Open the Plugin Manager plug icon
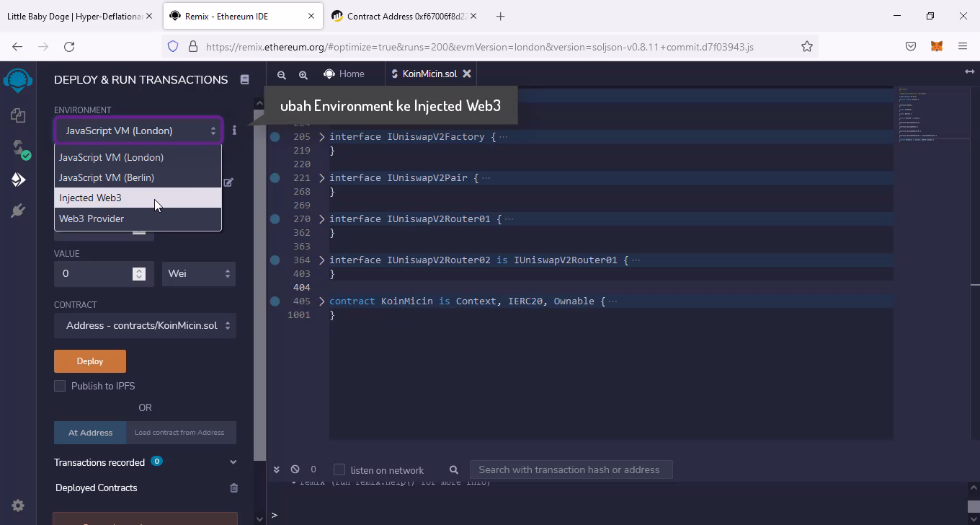980x525 pixels. (x=18, y=211)
